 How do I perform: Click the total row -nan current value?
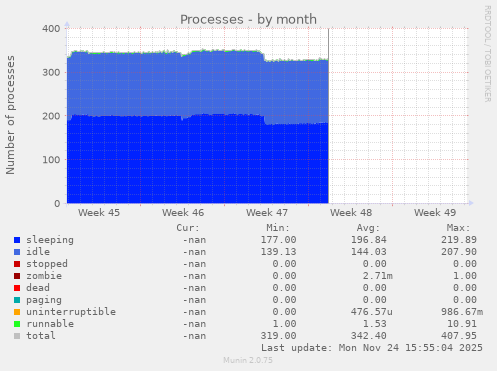pyautogui.click(x=194, y=336)
